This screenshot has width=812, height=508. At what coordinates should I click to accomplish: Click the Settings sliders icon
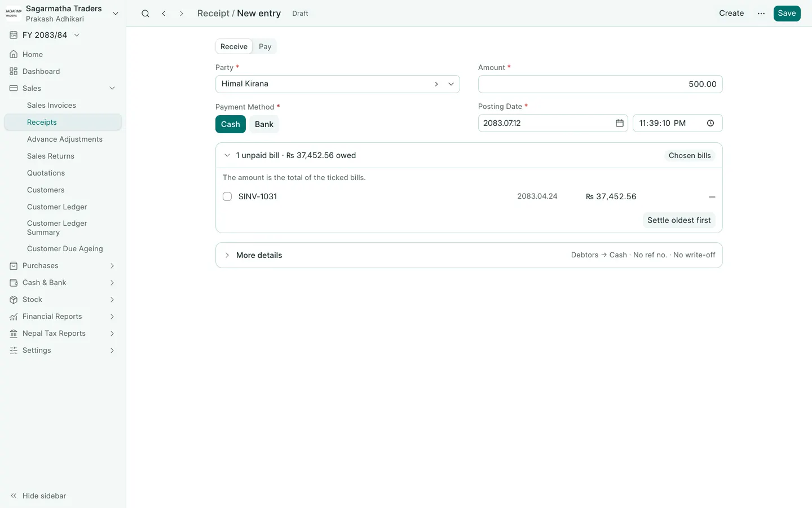[14, 351]
